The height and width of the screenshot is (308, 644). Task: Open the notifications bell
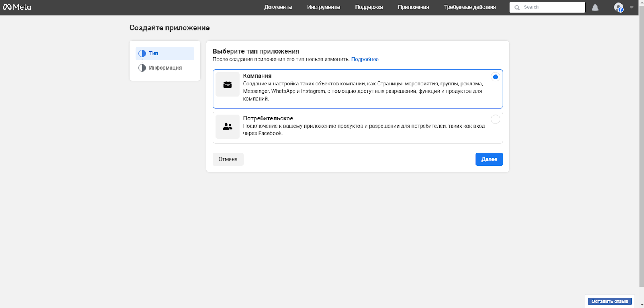point(595,8)
